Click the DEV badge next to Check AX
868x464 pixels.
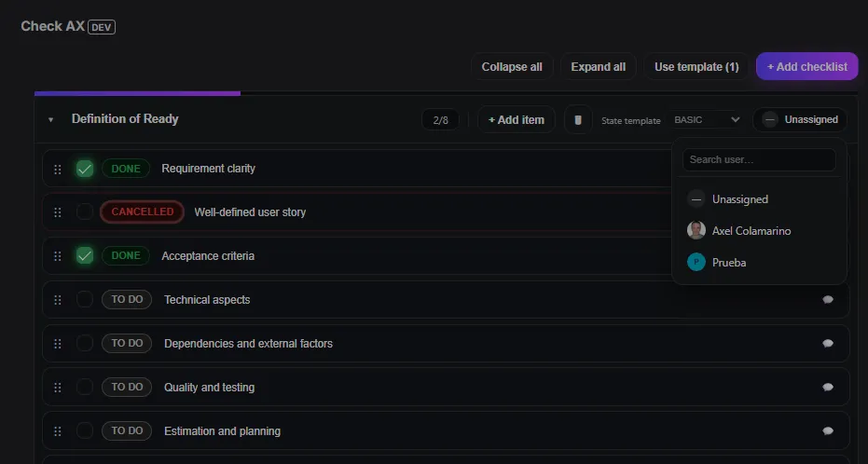click(x=102, y=27)
